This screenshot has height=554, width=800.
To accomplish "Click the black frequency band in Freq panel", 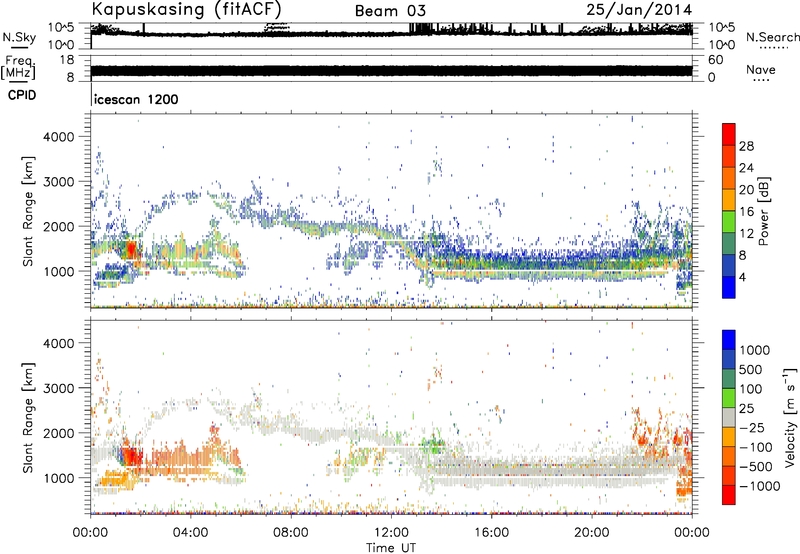I will 391,71.
